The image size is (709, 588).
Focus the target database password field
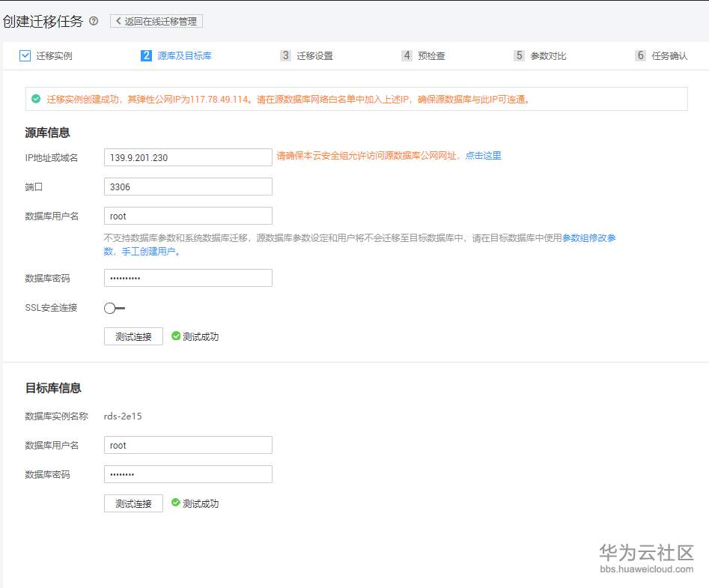tap(188, 474)
